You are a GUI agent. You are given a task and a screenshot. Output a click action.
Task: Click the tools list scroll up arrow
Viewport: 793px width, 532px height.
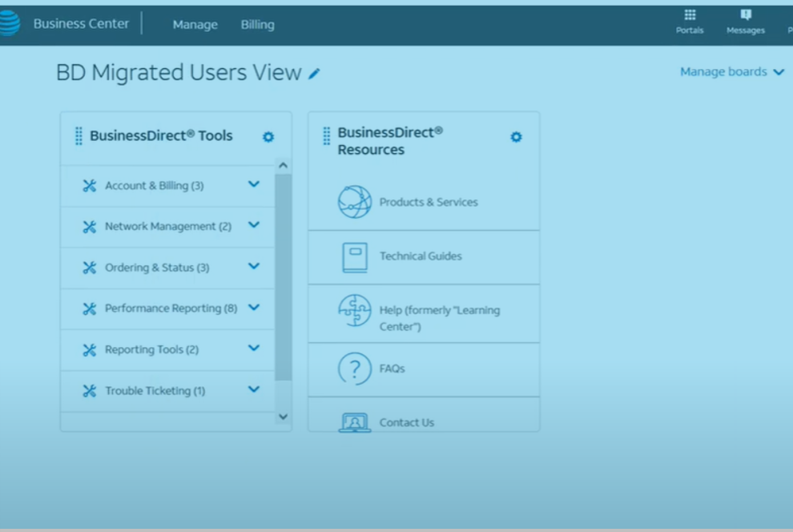point(284,165)
